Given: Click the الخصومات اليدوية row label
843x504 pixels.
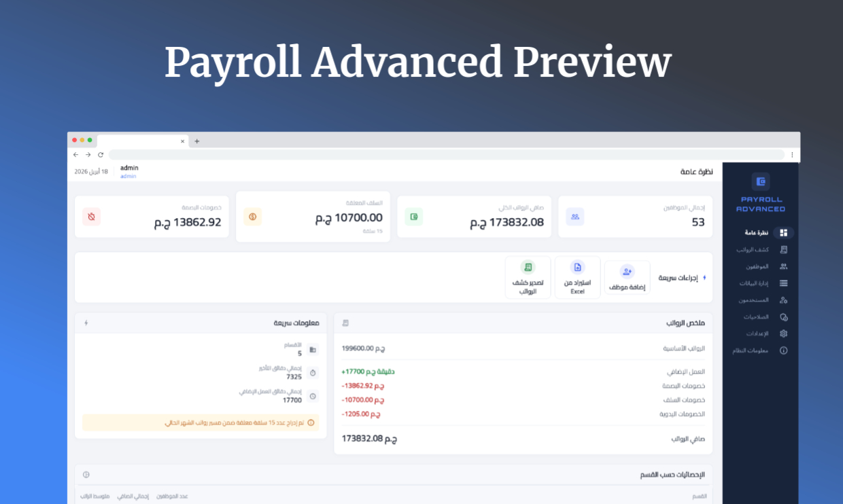Looking at the screenshot, I should [683, 414].
